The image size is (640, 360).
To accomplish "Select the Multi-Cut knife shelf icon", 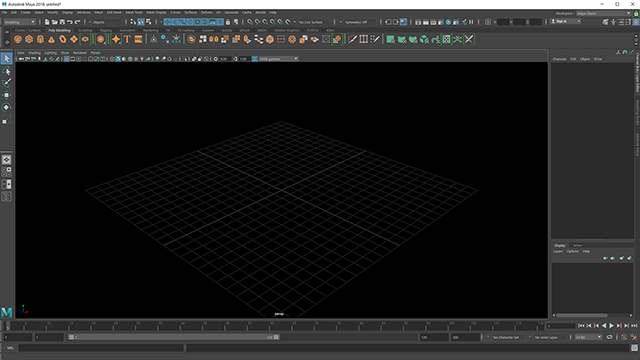I will pyautogui.click(x=352, y=39).
